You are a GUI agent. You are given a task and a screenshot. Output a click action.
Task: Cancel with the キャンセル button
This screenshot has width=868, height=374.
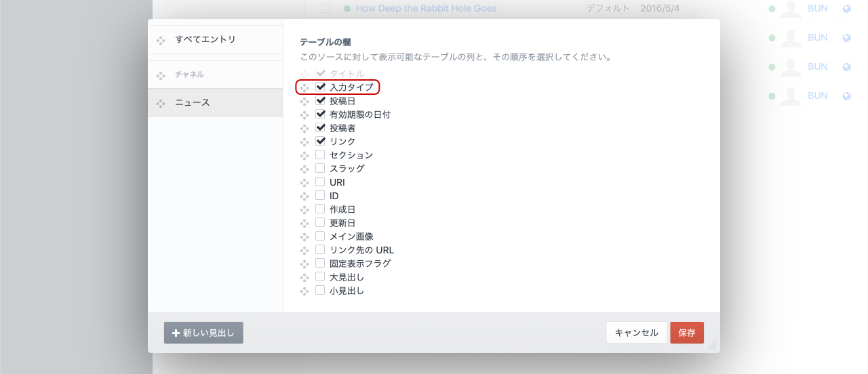click(x=636, y=333)
